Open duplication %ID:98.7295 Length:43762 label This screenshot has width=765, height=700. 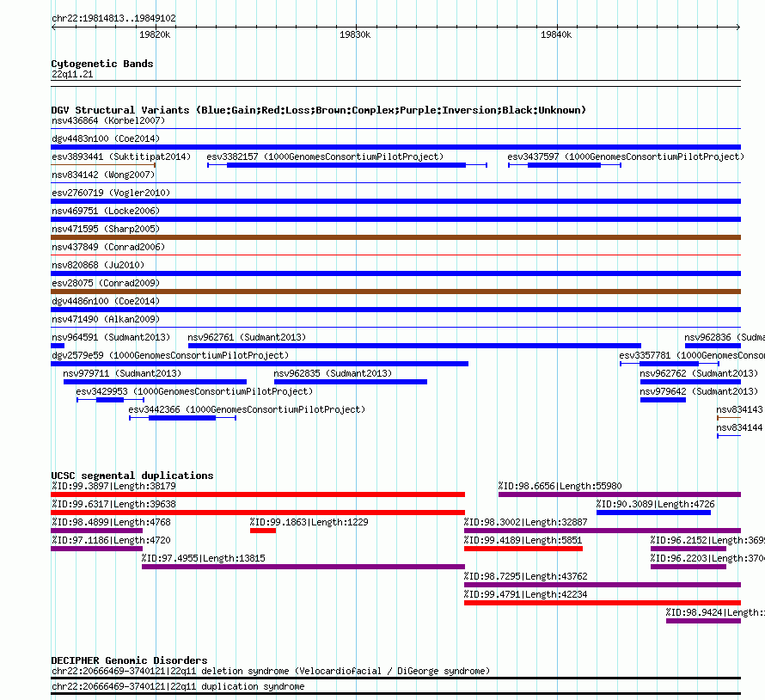525,576
